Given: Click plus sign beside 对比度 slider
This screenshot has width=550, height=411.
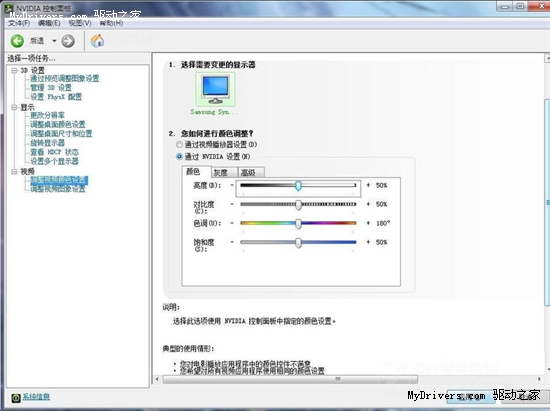Looking at the screenshot, I should pos(368,204).
